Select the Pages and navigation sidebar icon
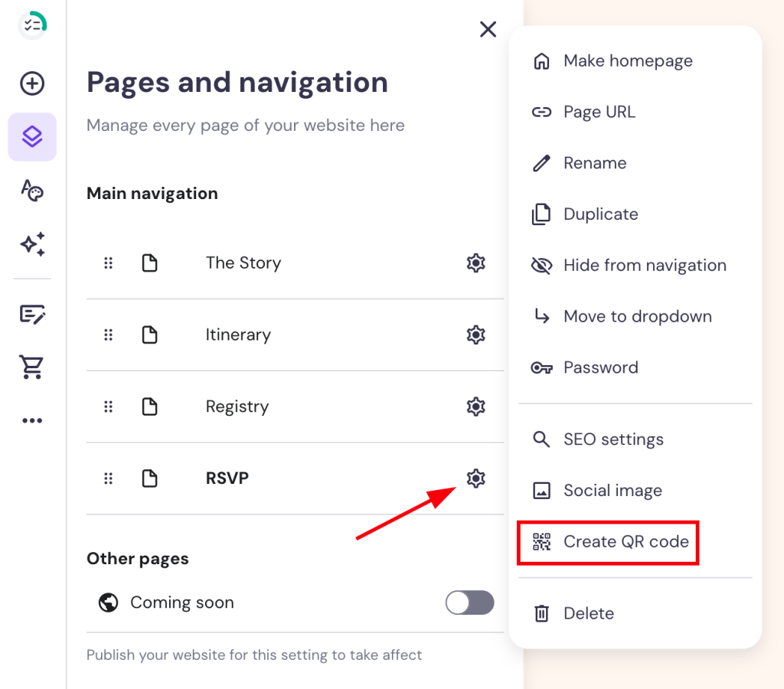This screenshot has height=689, width=784. point(31,137)
